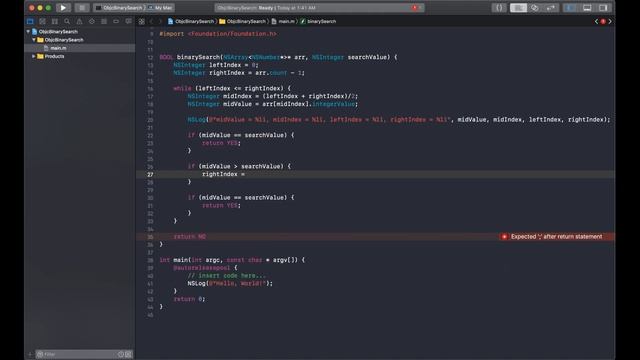Show the Debug navigator
640x360 pixels.
coord(104,21)
